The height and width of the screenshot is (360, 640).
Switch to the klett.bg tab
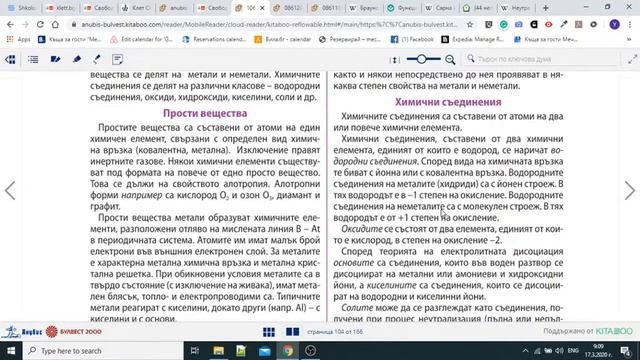[60, 8]
